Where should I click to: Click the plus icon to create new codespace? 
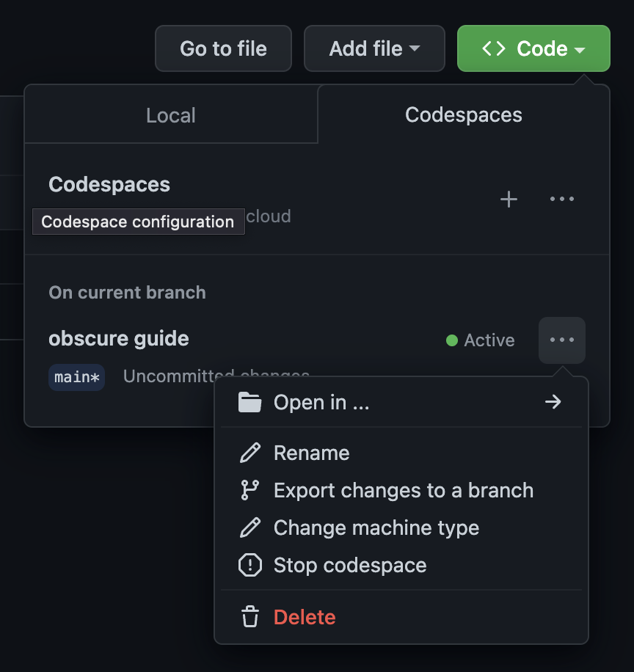[508, 199]
